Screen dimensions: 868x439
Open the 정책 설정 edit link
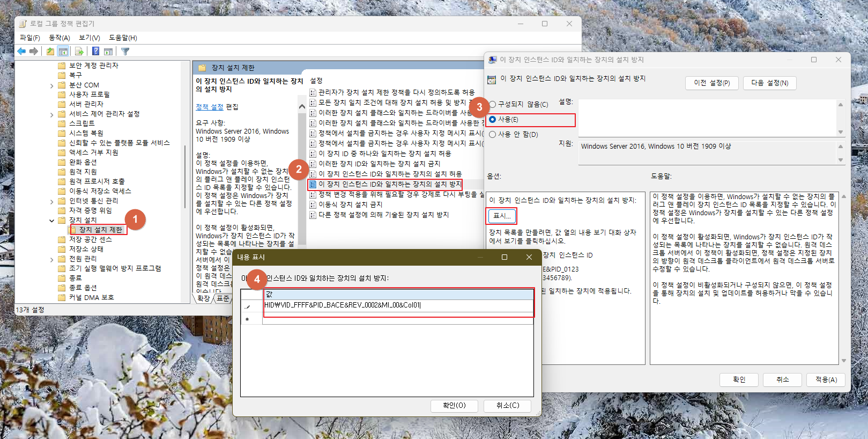click(210, 107)
